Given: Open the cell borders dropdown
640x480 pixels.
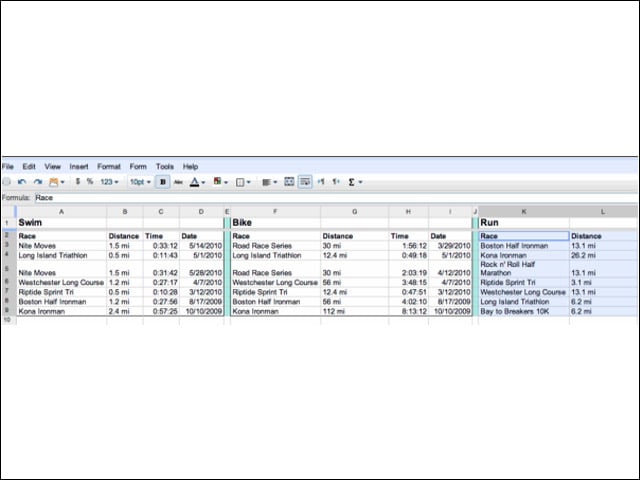Looking at the screenshot, I should (x=243, y=182).
